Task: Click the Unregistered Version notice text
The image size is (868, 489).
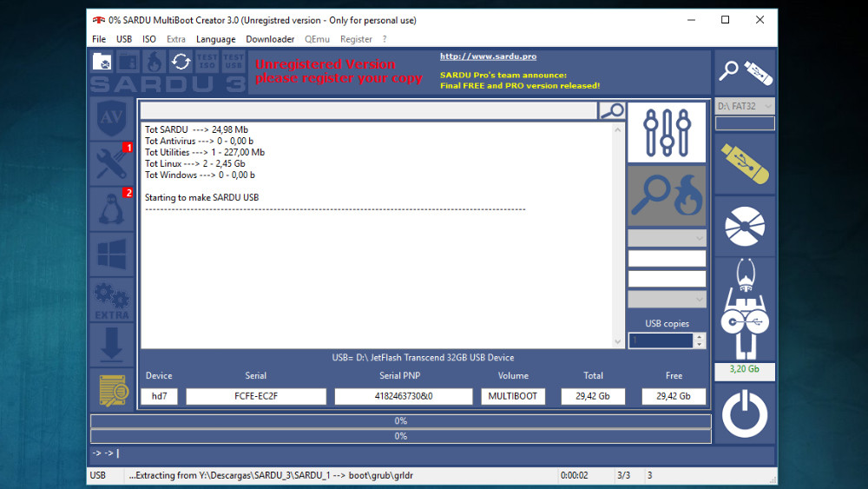Action: click(339, 71)
